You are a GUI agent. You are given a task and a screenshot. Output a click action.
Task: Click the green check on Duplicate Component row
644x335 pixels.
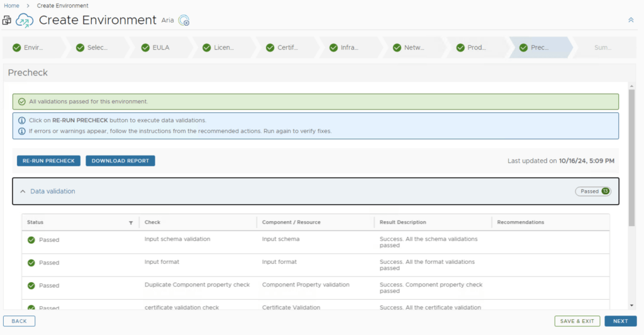point(31,285)
